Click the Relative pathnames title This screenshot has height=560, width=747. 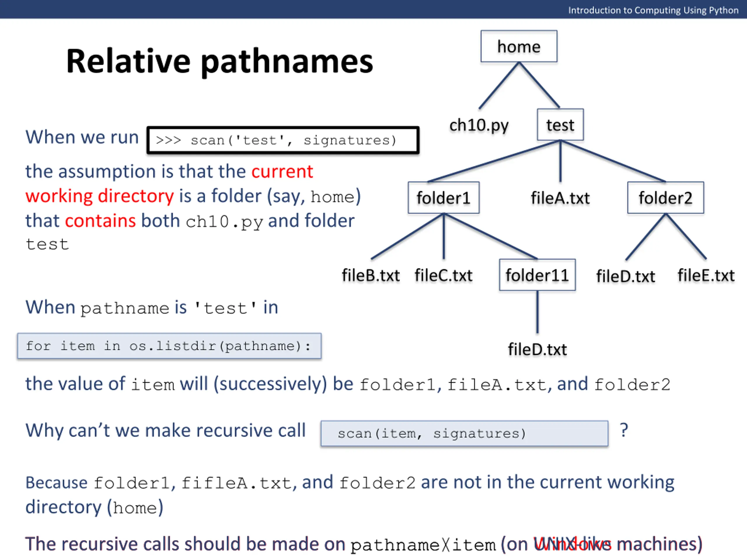coord(219,62)
